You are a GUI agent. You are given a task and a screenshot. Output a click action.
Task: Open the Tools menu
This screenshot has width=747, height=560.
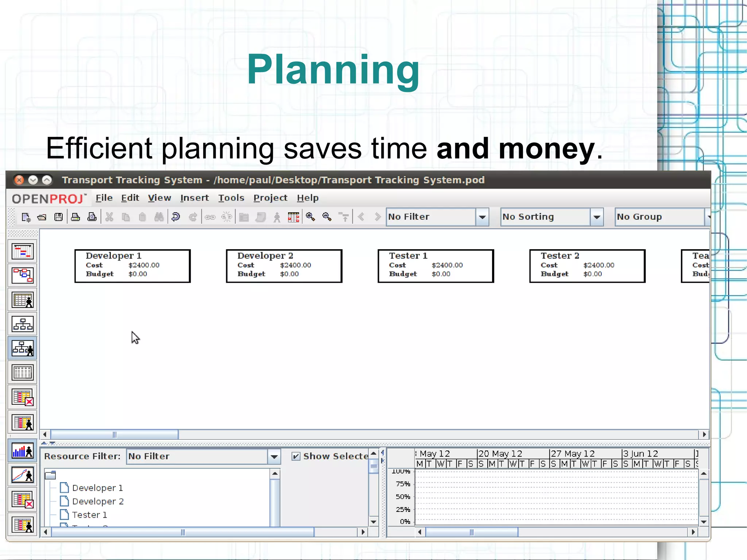[x=231, y=198]
